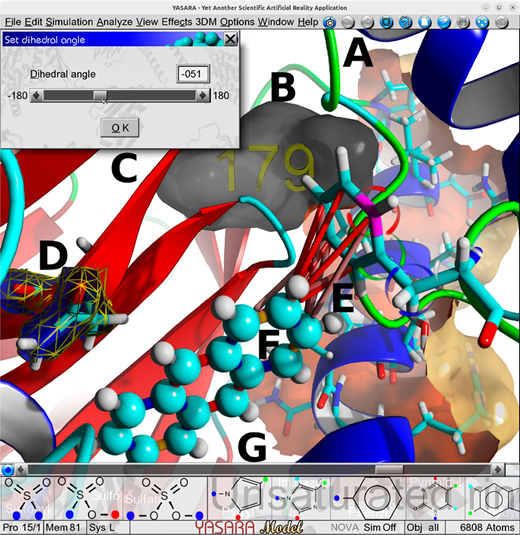
Task: Open the Edit menu
Action: tap(33, 22)
